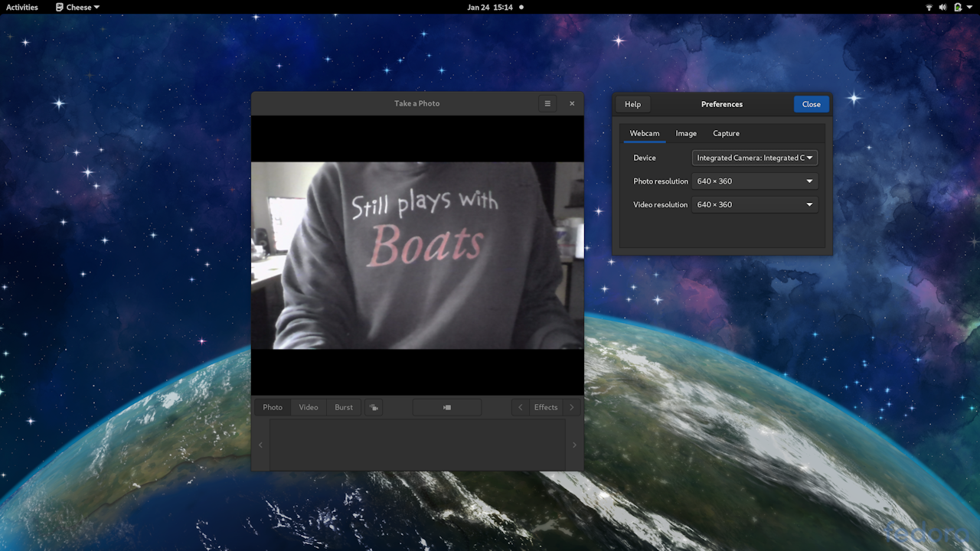Click the Help button in Preferences
Image resolution: width=980 pixels, height=551 pixels.
[632, 104]
